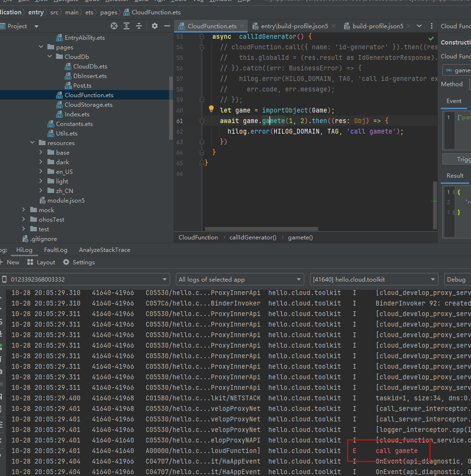471x476 pixels.
Task: Open the 'All logs of selected app' filter dropdown
Action: (240, 280)
